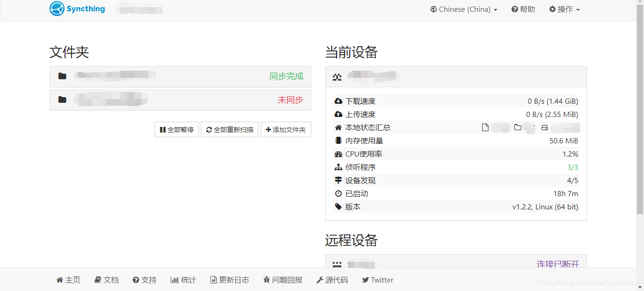
Task: Click the 当前设备 heading
Action: [x=352, y=52]
